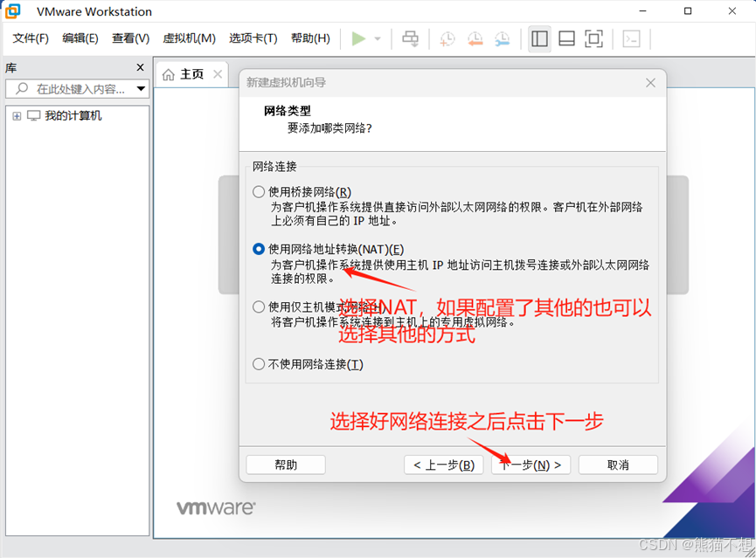Open the library search dropdown arrow
The height and width of the screenshot is (558, 756).
click(x=141, y=89)
